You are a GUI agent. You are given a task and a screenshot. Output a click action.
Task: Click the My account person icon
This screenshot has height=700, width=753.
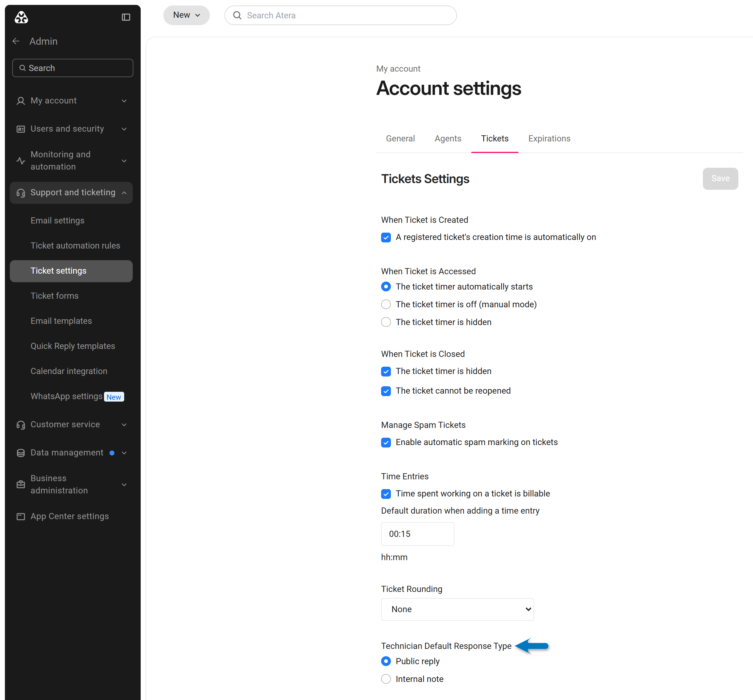pyautogui.click(x=21, y=101)
